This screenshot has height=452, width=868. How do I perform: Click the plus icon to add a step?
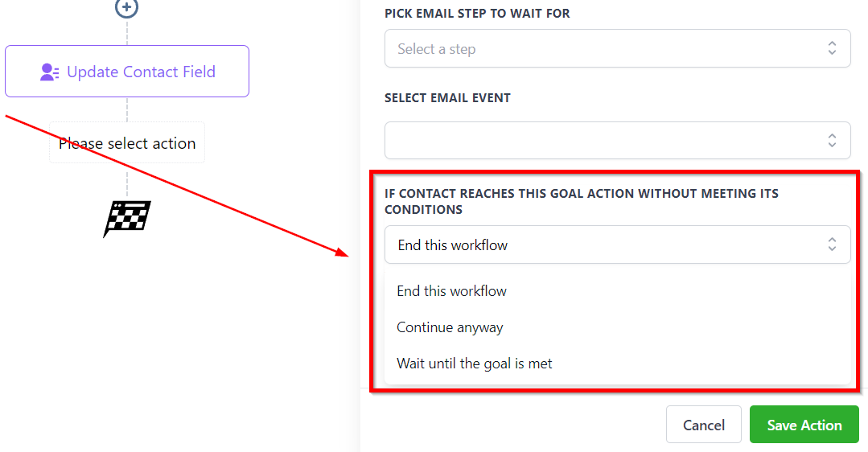click(127, 7)
